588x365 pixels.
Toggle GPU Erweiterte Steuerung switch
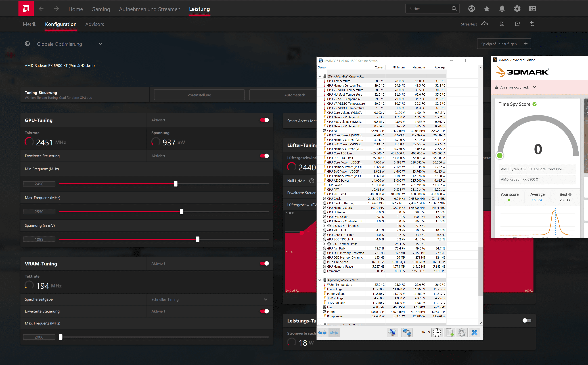coord(264,156)
